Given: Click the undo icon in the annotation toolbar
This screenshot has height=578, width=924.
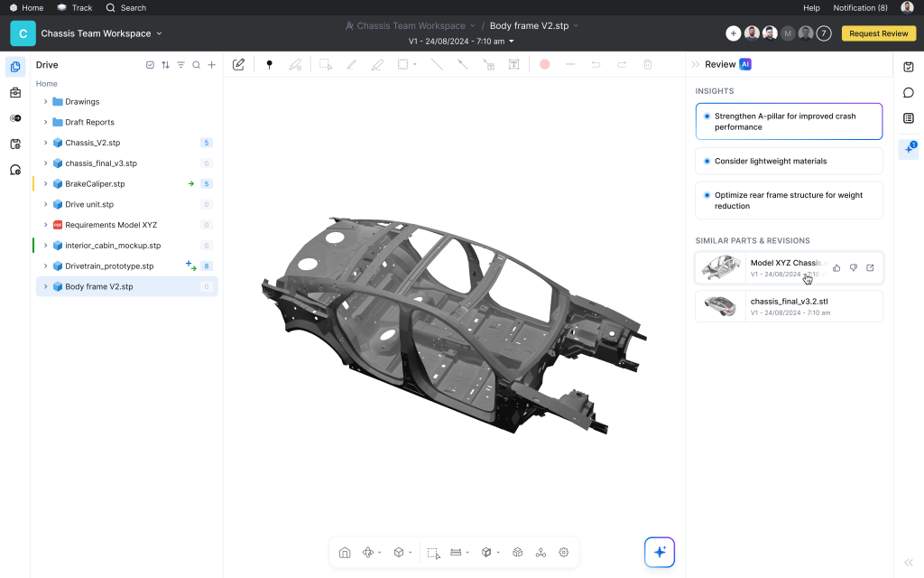Looking at the screenshot, I should tap(596, 64).
